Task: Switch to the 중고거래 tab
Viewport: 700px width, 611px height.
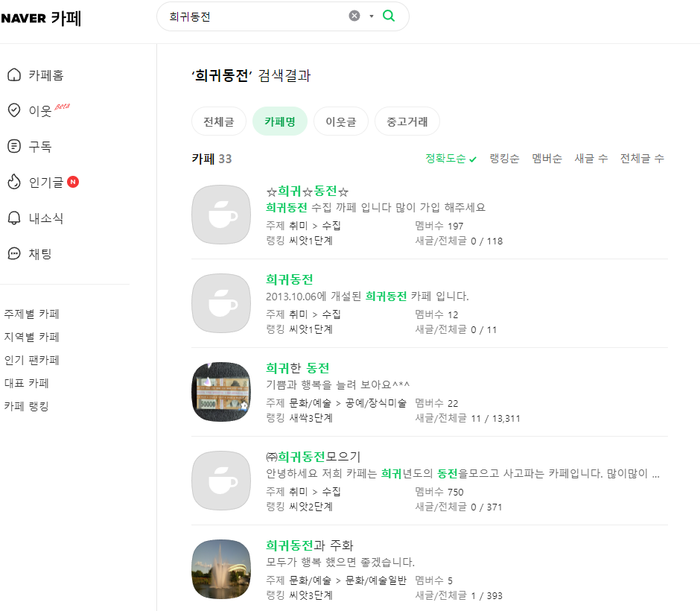Action: coord(405,121)
